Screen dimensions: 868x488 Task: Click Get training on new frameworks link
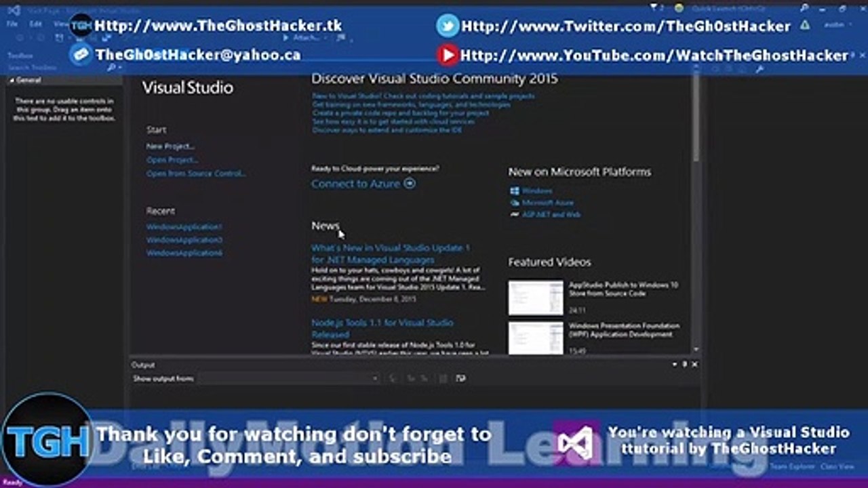click(411, 105)
